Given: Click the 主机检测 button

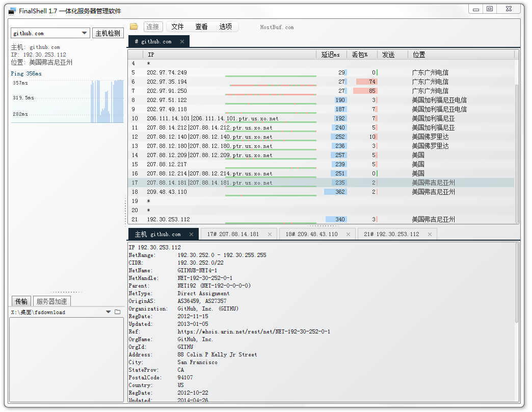Looking at the screenshot, I should 108,33.
